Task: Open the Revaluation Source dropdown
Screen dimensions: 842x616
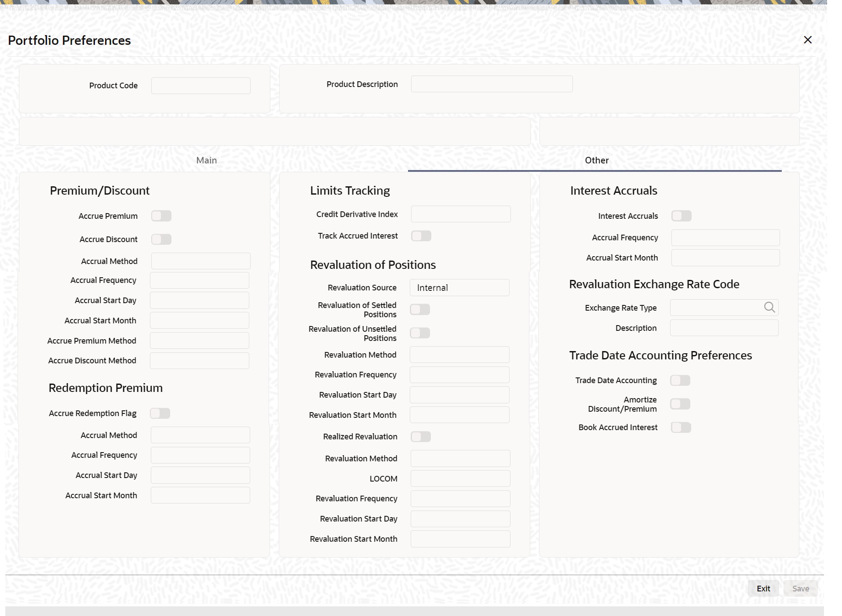Action: coord(459,287)
